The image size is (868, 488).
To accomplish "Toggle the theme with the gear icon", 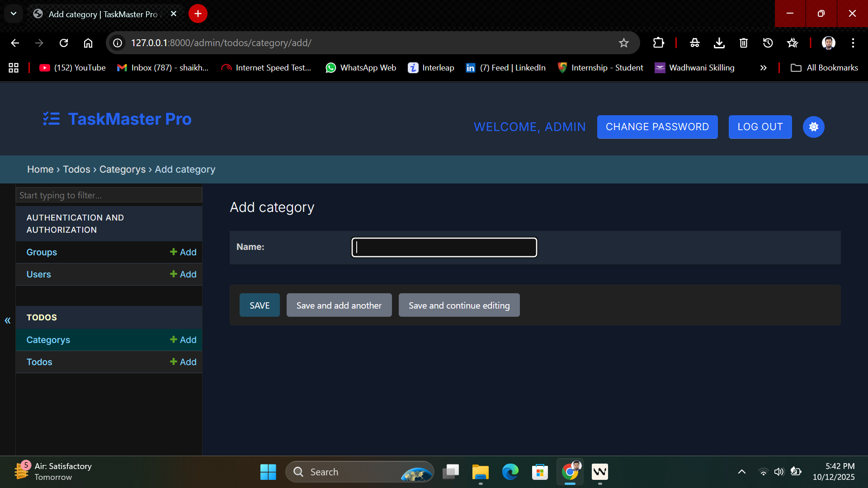I will pos(813,127).
